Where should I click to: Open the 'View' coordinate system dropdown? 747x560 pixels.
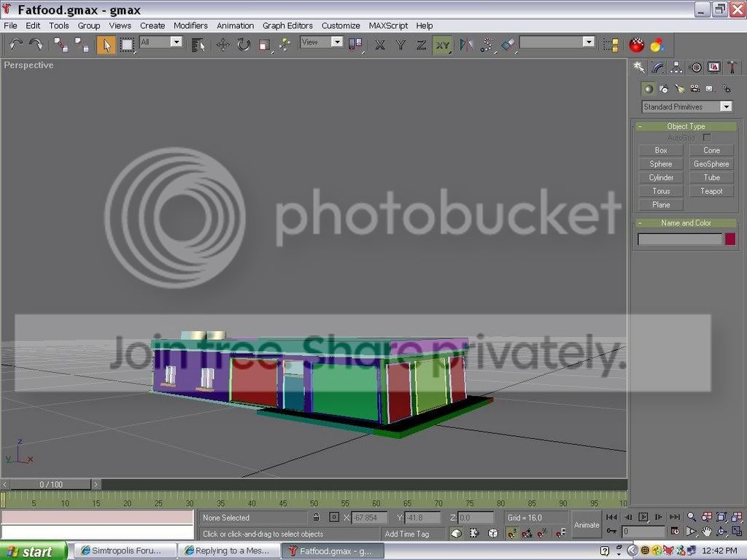click(322, 42)
